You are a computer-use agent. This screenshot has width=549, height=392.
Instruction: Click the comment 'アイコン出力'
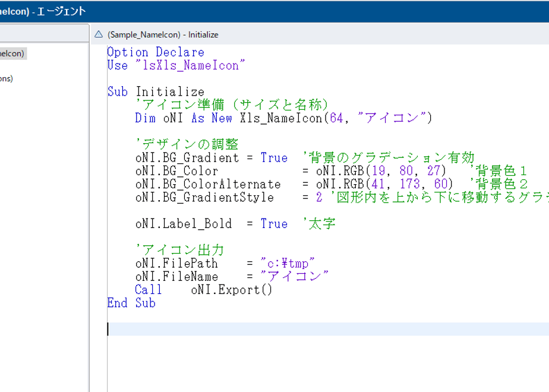179,250
